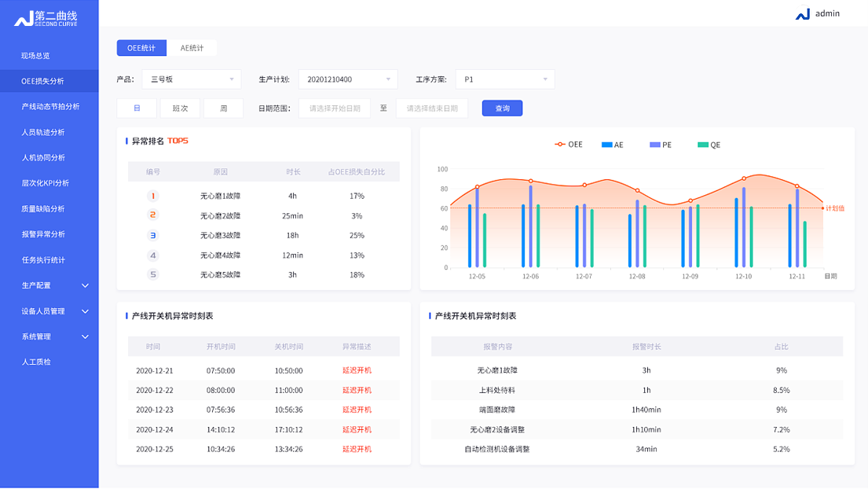
Task: Click the Second Curve logo in sidebar
Action: [46, 17]
